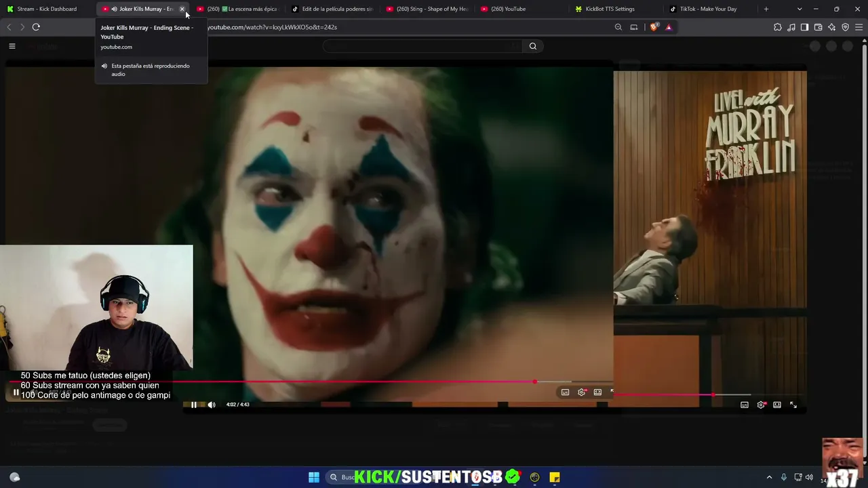The height and width of the screenshot is (488, 868).
Task: Open the Brave Rewards triangle icon
Action: 669,27
